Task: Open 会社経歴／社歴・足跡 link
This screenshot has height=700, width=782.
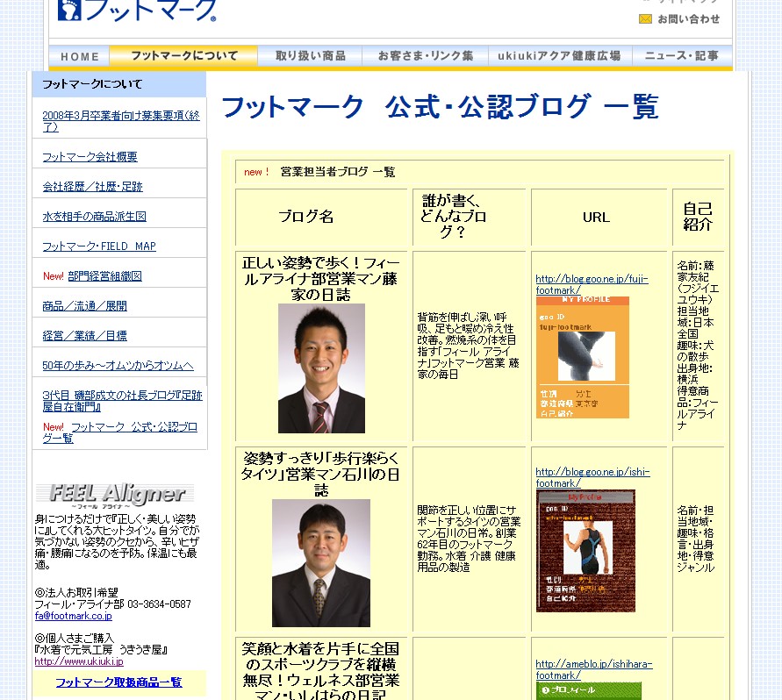Action: [x=92, y=187]
